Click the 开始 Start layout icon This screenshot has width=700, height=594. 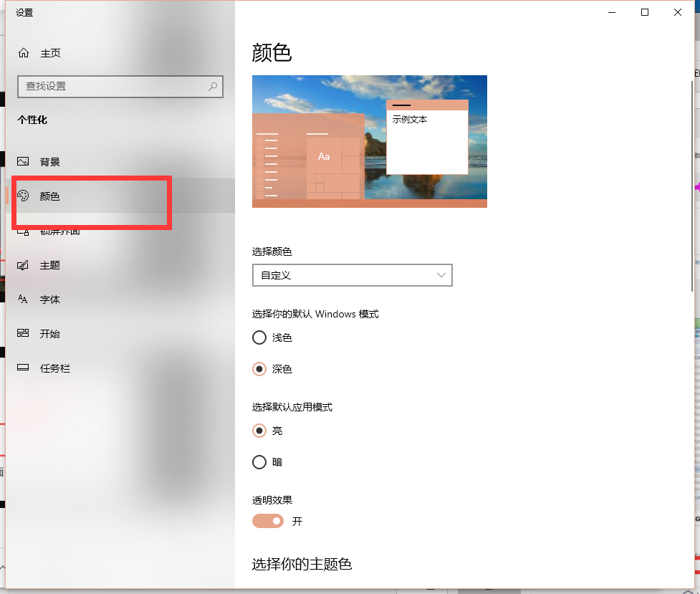click(22, 334)
